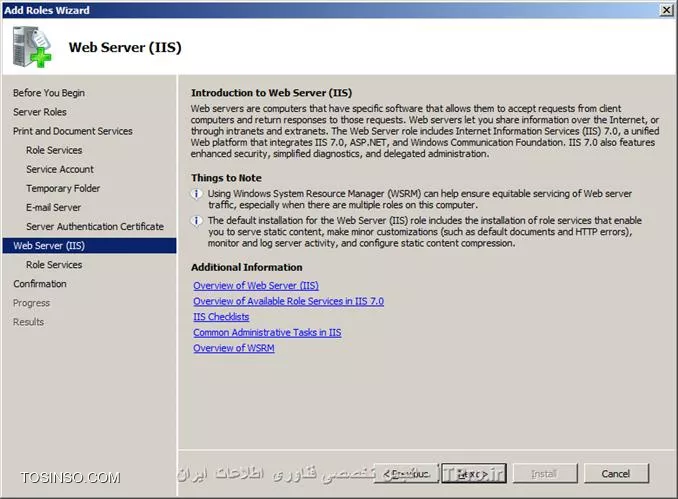Image resolution: width=678 pixels, height=499 pixels.
Task: Click the info icon beside default installation note
Action: click(x=196, y=221)
